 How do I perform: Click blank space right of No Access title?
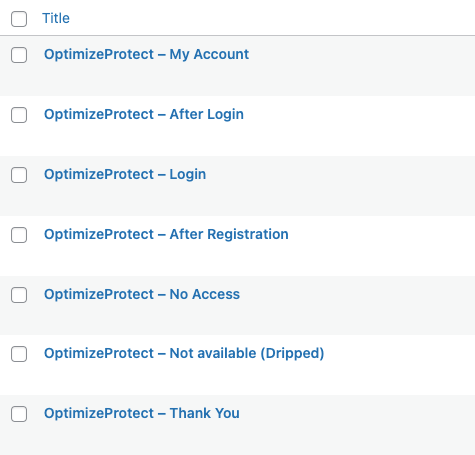click(357, 305)
